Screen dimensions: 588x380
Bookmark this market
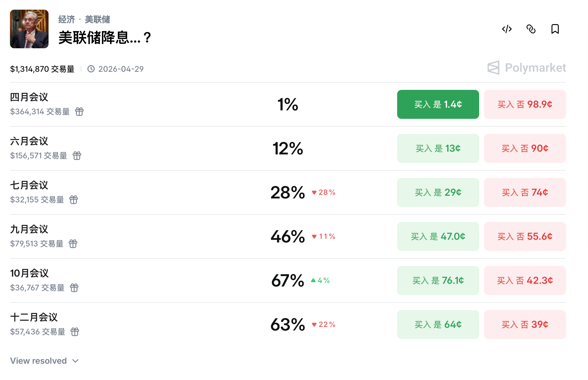(555, 29)
